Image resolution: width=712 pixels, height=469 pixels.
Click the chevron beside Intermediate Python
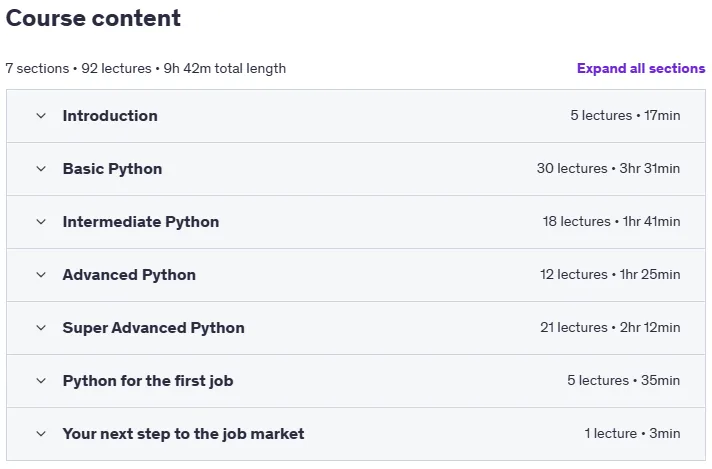(41, 222)
